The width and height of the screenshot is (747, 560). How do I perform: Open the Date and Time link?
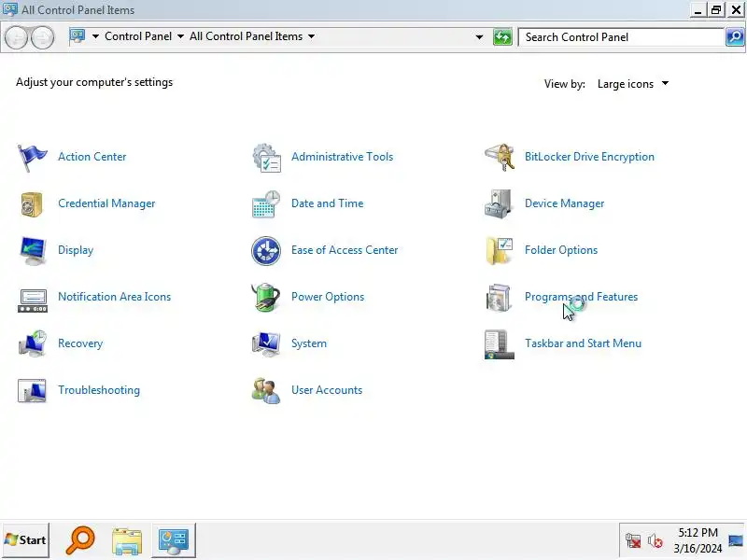[328, 203]
